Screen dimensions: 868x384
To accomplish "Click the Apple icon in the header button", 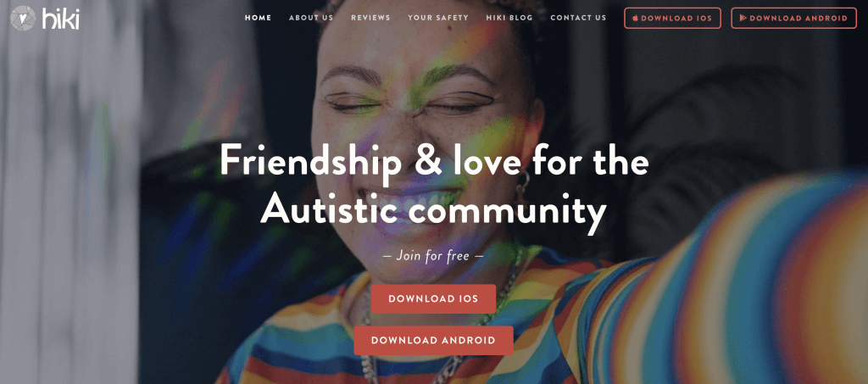I will 636,18.
